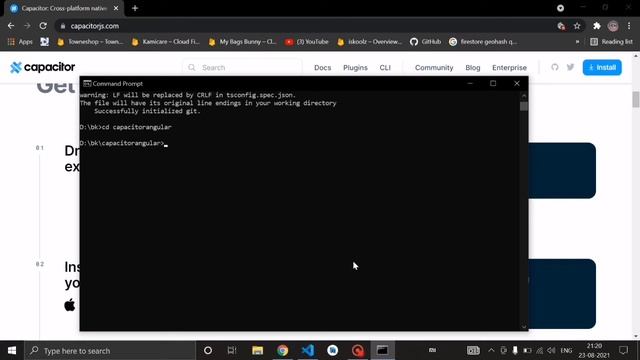The image size is (640, 360).
Task: Click the Capacitor logo
Action: [42, 67]
